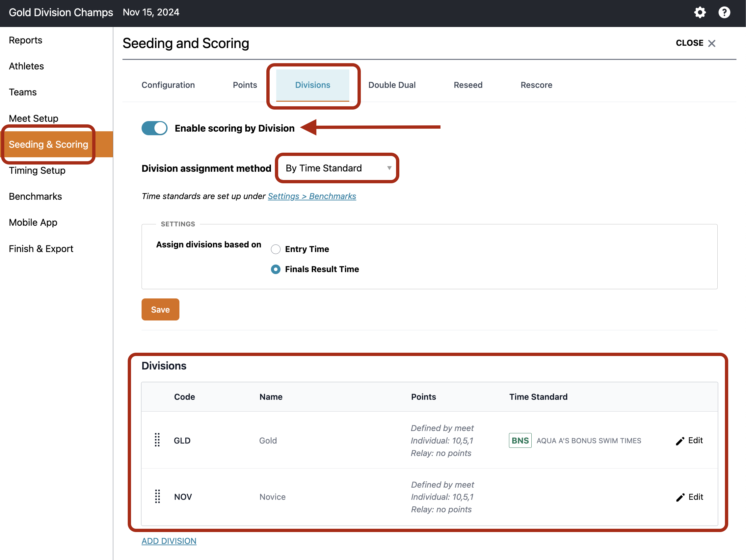The image size is (746, 560).
Task: Toggle Enable scoring by Division switch
Action: pos(154,128)
